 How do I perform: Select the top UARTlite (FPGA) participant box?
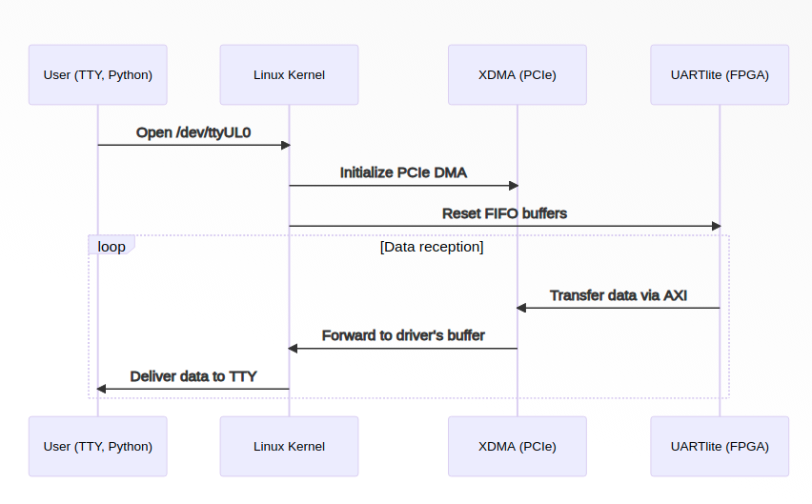[x=720, y=74]
